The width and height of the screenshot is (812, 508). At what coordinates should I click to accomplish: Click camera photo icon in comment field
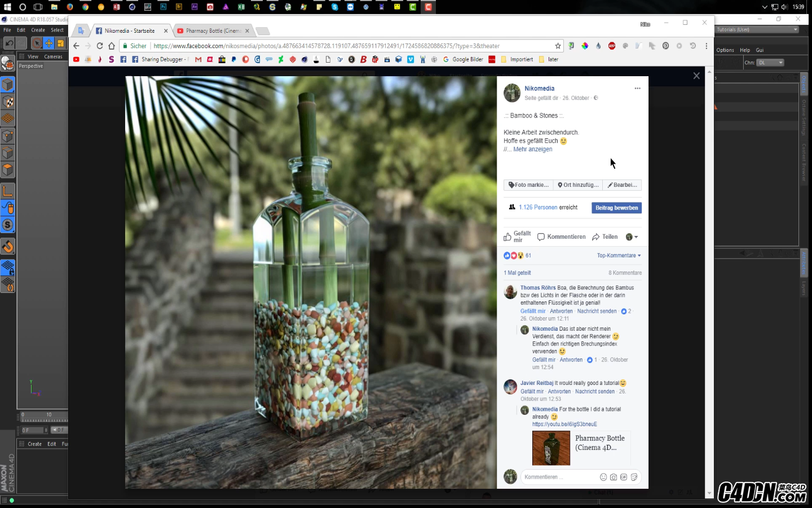coord(614,477)
